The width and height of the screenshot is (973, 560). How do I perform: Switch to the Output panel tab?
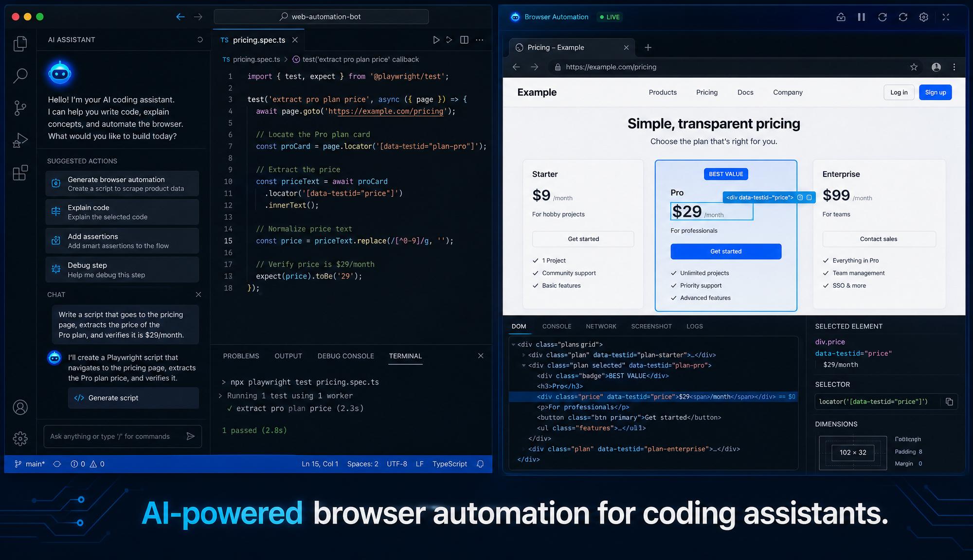[288, 356]
